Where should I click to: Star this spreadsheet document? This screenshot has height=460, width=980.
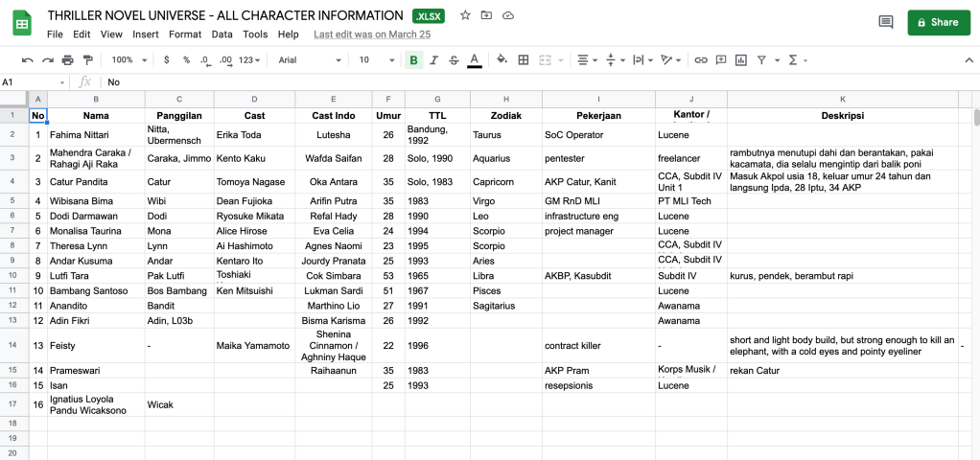point(465,15)
